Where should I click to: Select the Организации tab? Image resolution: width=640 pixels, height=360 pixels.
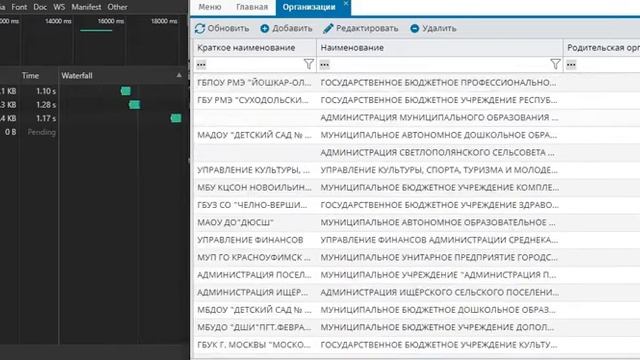[309, 7]
